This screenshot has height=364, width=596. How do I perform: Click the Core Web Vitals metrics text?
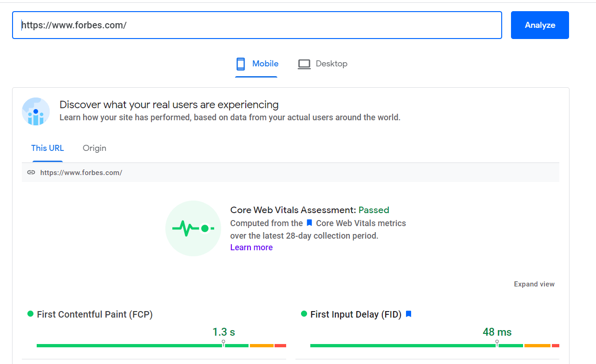pos(361,223)
